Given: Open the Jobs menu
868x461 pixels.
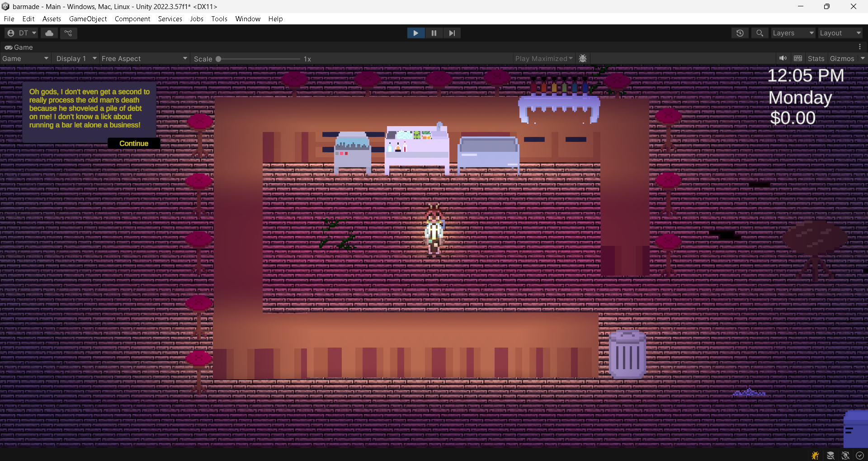Looking at the screenshot, I should click(x=197, y=19).
